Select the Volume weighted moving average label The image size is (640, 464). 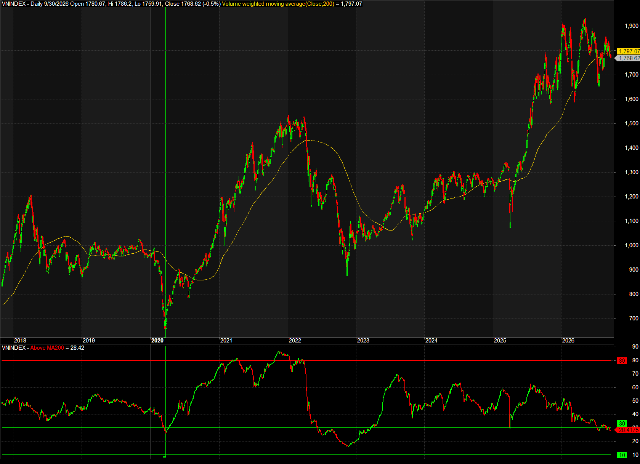tap(278, 4)
